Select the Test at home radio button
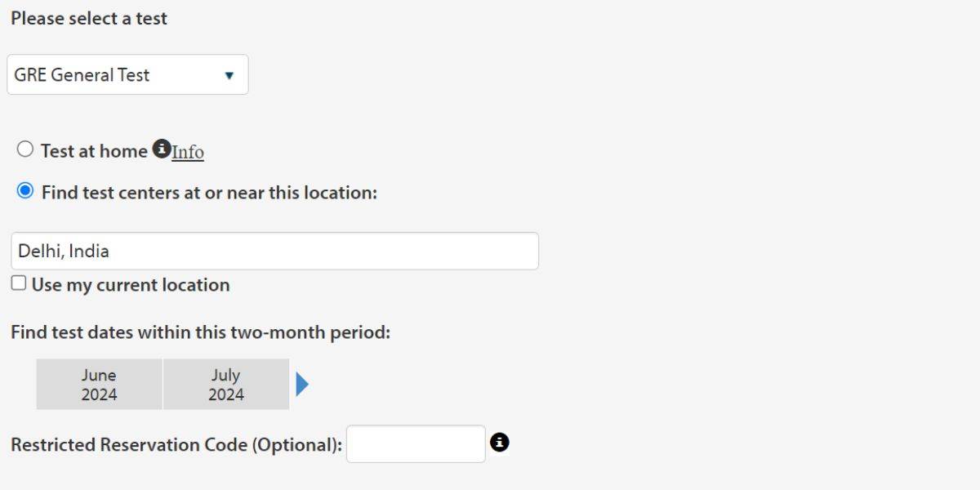The width and height of the screenshot is (980, 490). [x=25, y=149]
